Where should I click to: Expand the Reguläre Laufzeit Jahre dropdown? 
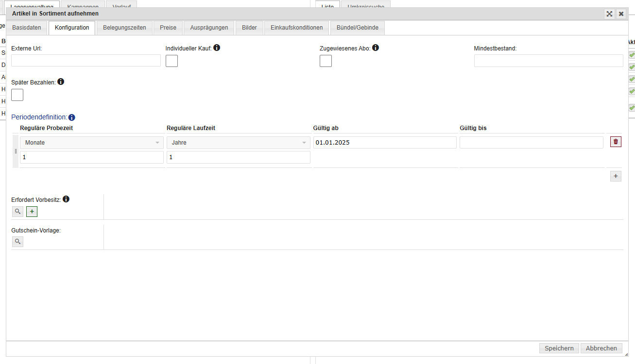coord(238,143)
